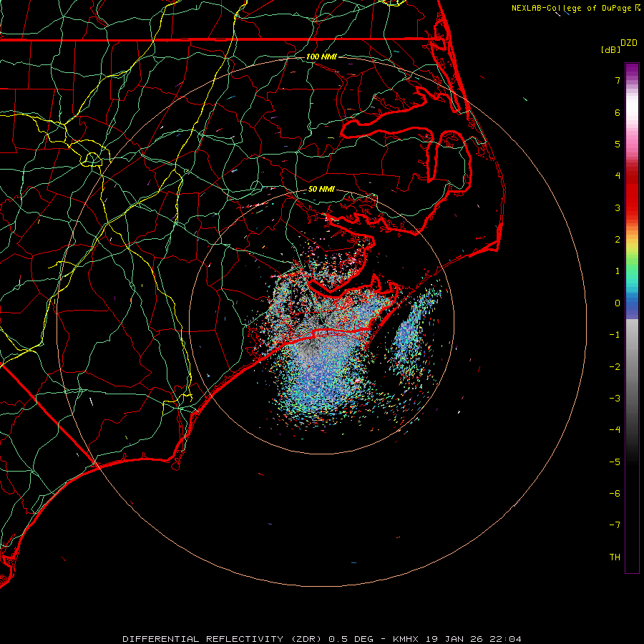Click the -5 value on color scale

[x=615, y=462]
